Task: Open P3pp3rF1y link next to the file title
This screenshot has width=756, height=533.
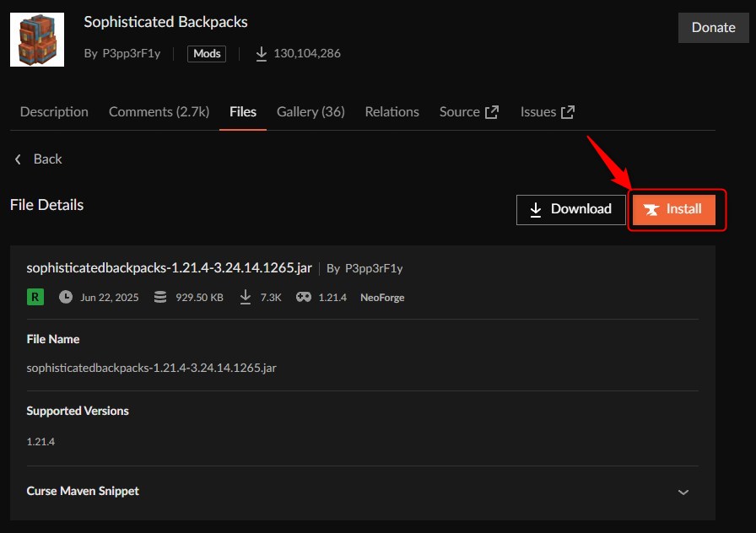Action: click(x=374, y=268)
